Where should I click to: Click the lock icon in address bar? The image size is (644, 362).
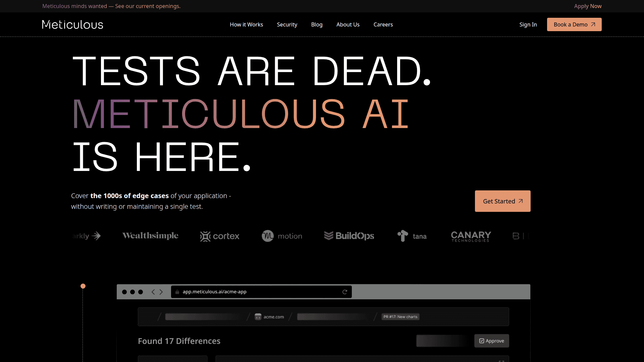click(x=177, y=292)
